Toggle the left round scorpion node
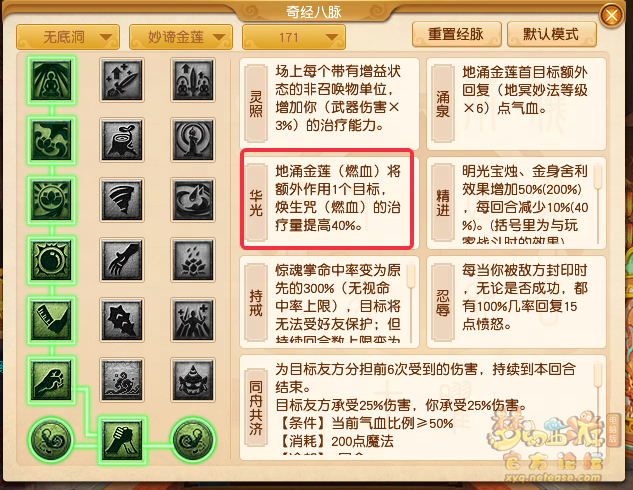This screenshot has height=490, width=633. pos(51,440)
